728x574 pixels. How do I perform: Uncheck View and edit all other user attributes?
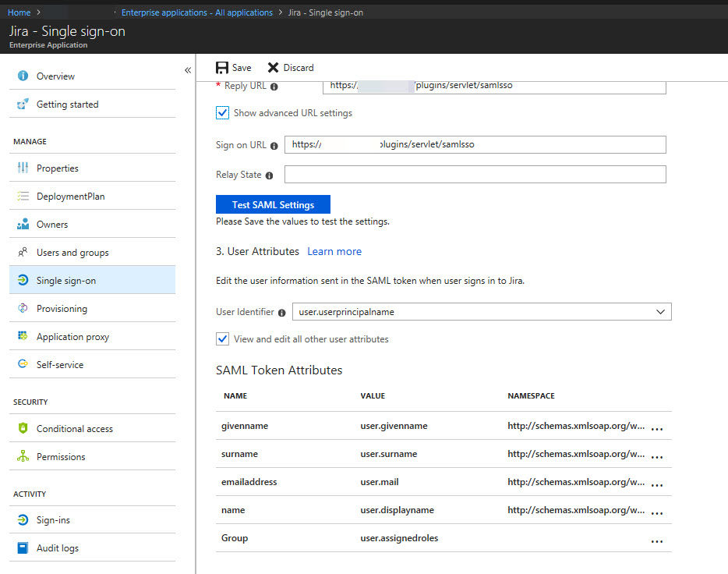(222, 339)
